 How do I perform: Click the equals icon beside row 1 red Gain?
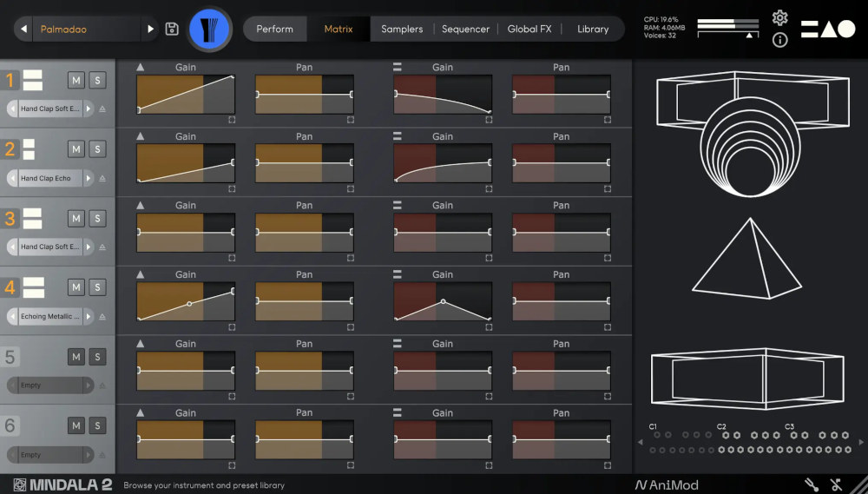click(x=397, y=67)
